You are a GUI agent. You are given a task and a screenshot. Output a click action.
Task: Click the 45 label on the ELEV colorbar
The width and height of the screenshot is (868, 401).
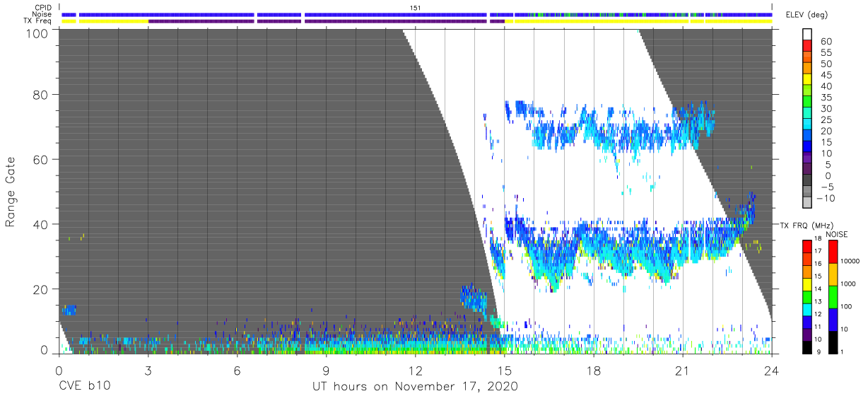pyautogui.click(x=826, y=75)
